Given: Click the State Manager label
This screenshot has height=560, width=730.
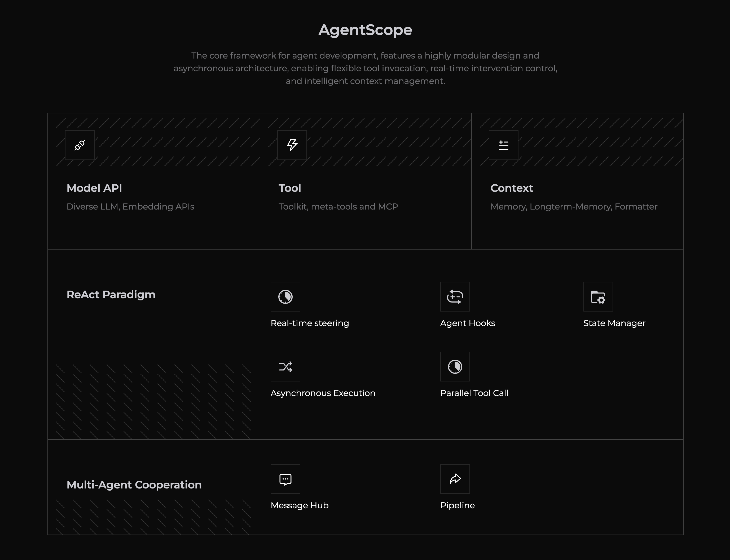Looking at the screenshot, I should [x=614, y=323].
